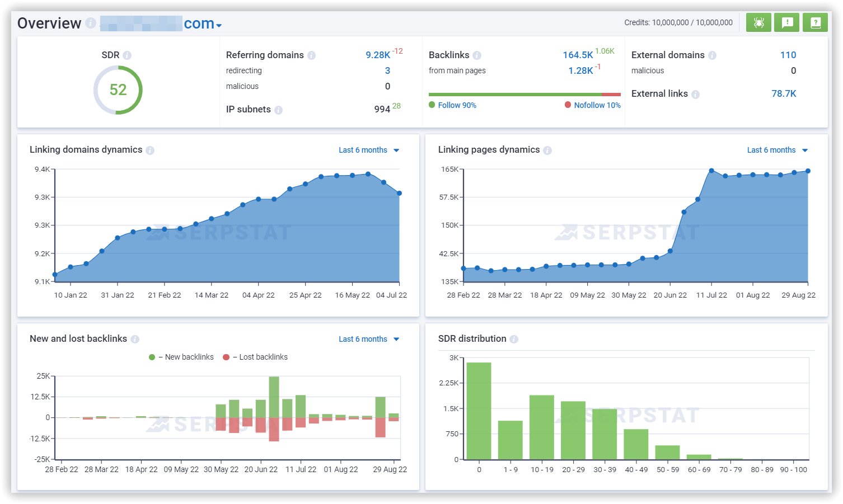
Task: Expand Last 6 months selector for linking domains
Action: 368,150
